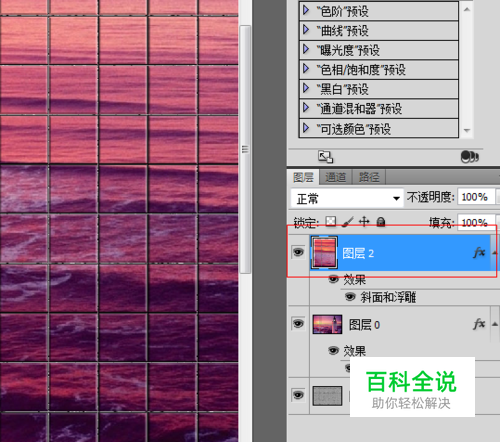Image resolution: width=500 pixels, height=442 pixels.
Task: Collapse effects arrow on 图层 2
Action: [494, 253]
